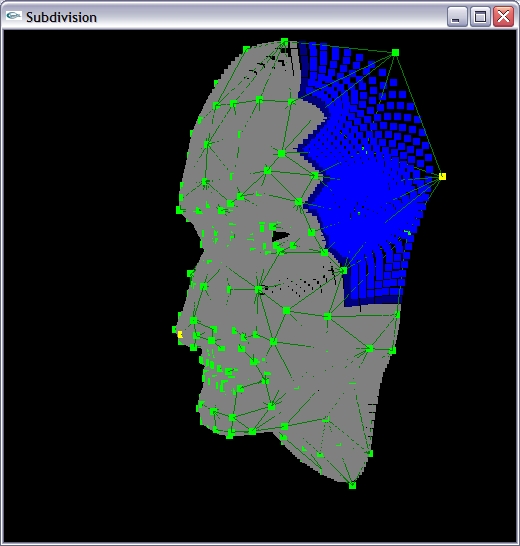Select the leftmost green vertex on the brow ridge
The image size is (520, 546).
pos(179,210)
